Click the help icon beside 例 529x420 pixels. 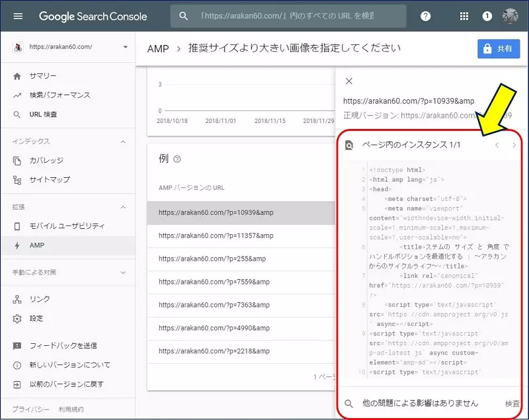[x=177, y=159]
